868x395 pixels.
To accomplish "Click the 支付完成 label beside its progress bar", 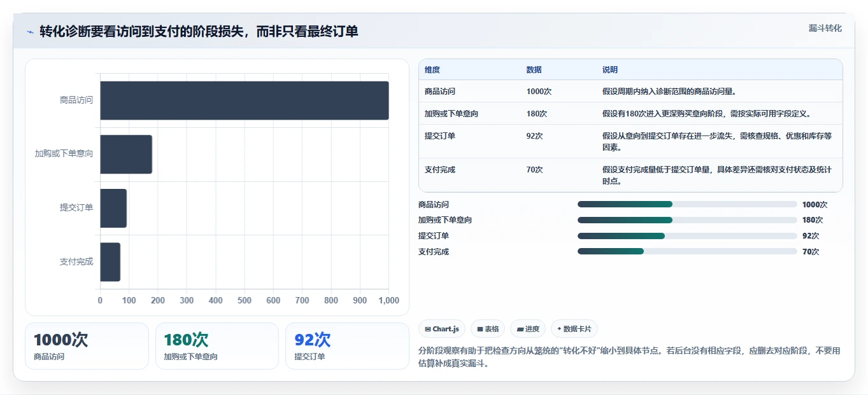I will pos(434,251).
